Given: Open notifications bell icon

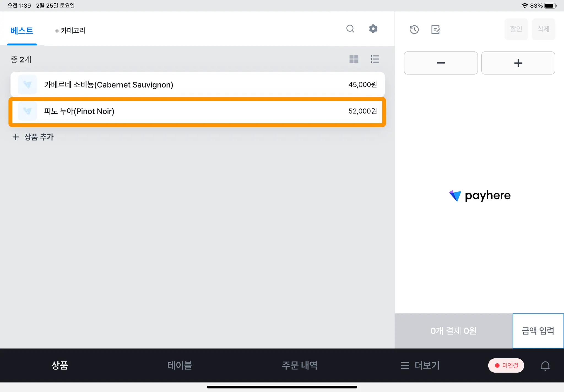Looking at the screenshot, I should click(x=545, y=366).
